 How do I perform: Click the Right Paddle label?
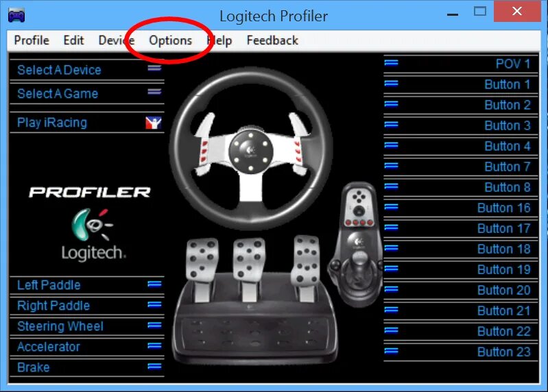[x=53, y=306]
